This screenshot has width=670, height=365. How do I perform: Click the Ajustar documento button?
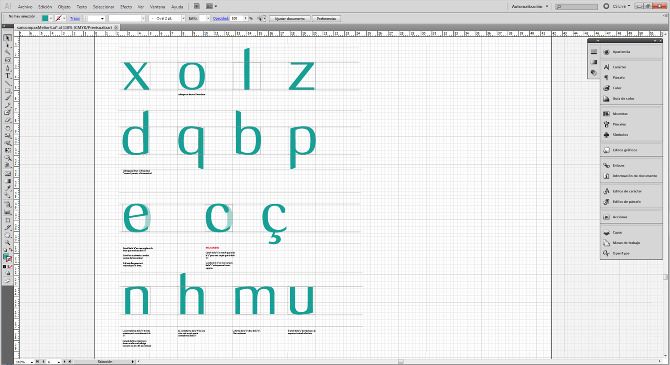click(290, 19)
